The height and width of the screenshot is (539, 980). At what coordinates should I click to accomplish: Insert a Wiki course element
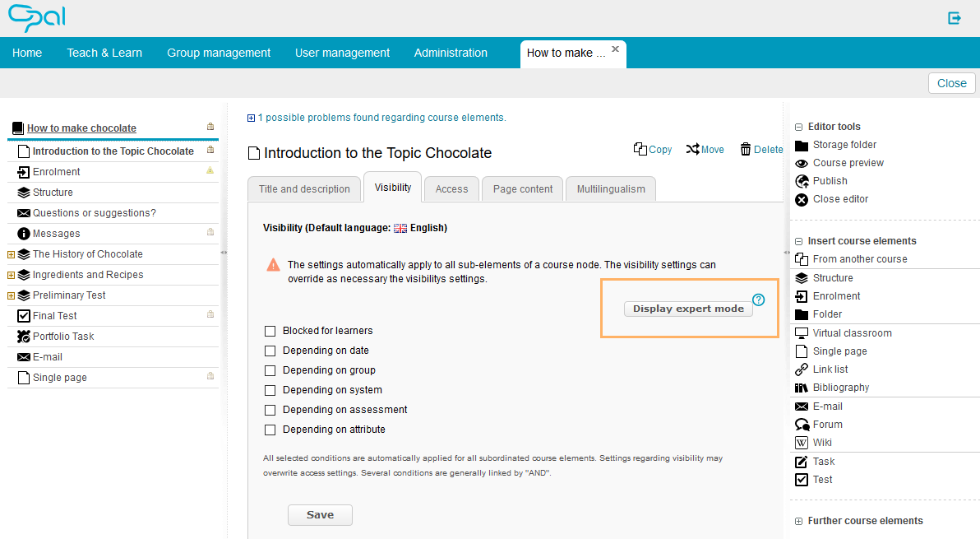coord(821,443)
